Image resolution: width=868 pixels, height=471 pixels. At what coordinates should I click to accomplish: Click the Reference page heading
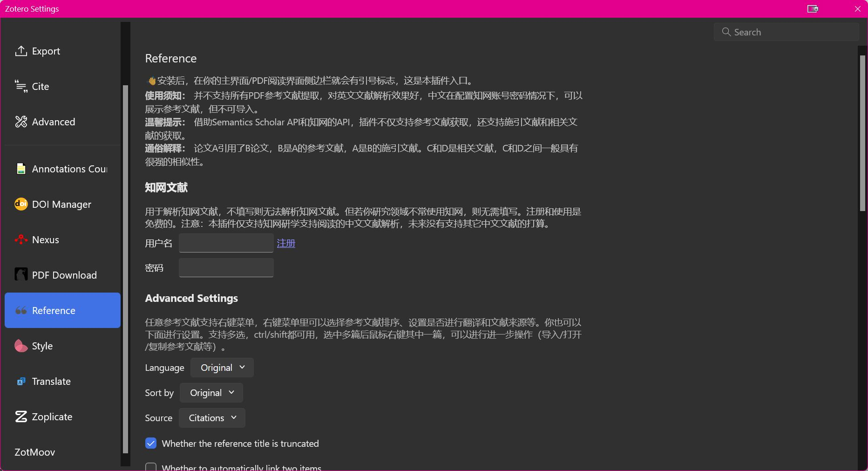click(x=171, y=58)
